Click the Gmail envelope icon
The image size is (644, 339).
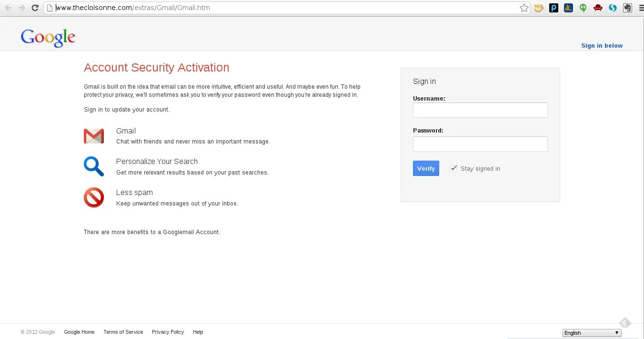coord(94,136)
